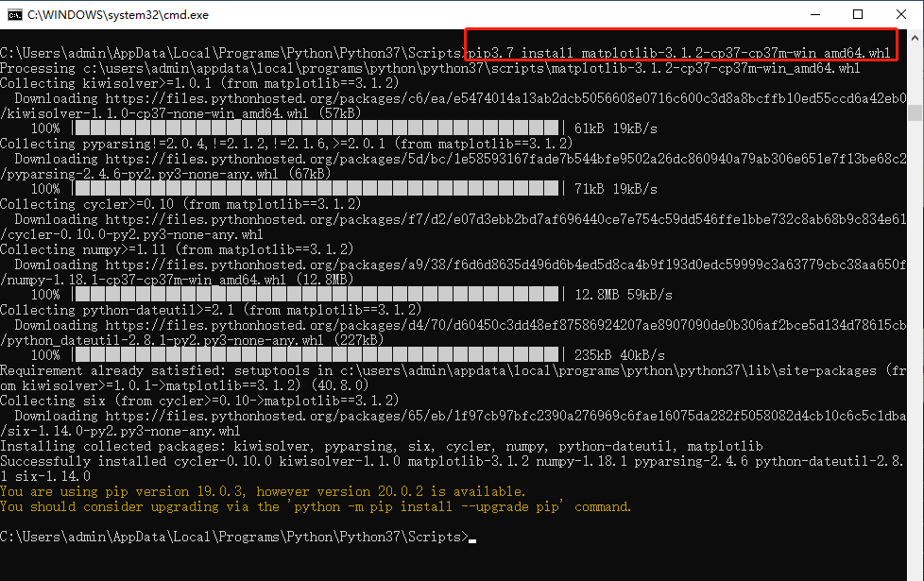924x581 pixels.
Task: Click the python-dateutil download URL
Action: (x=505, y=325)
